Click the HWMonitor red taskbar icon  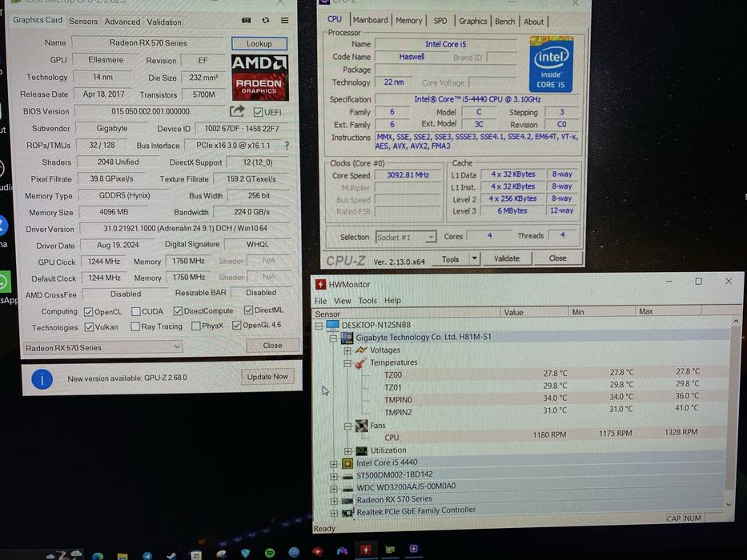pos(365,550)
